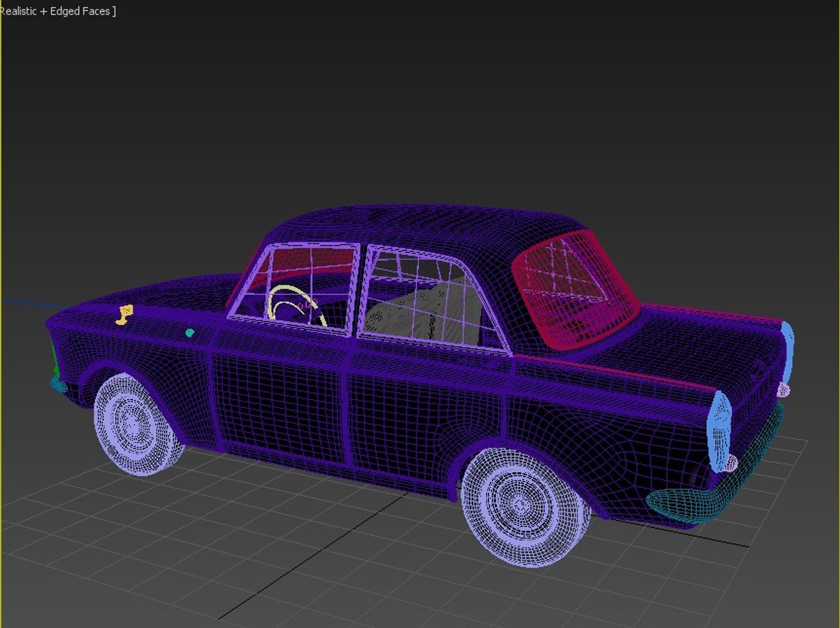Click the yellow hood ornament object

(124, 315)
